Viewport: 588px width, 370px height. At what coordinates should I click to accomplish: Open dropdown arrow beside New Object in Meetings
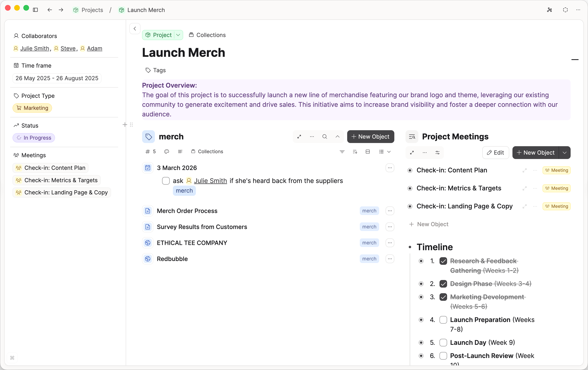(x=564, y=152)
